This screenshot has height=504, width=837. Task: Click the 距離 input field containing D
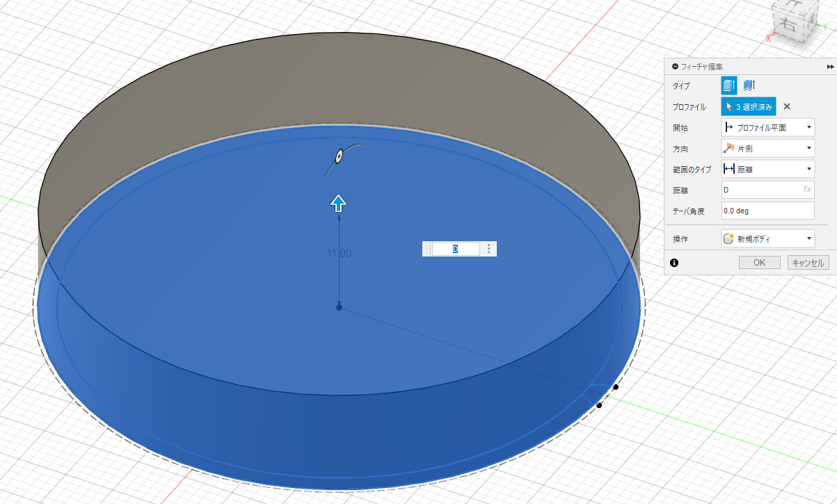point(767,190)
